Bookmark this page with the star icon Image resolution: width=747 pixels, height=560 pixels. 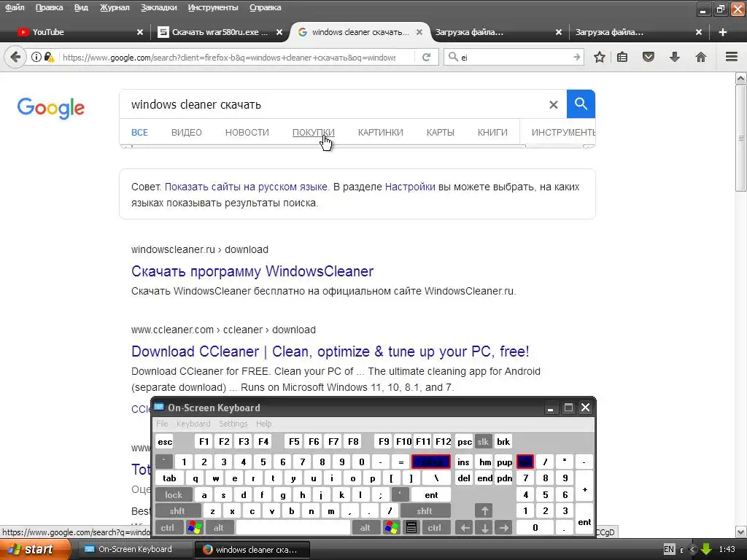(600, 57)
